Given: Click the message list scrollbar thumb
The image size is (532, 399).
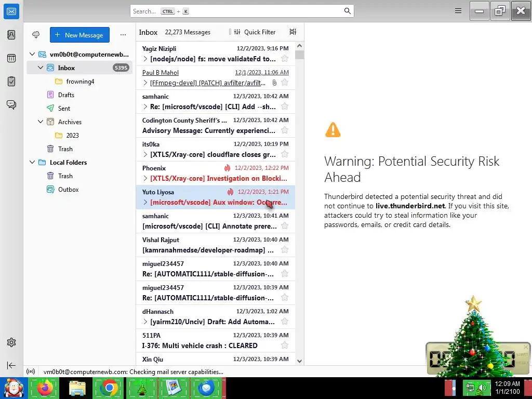Looking at the screenshot, I should [299, 55].
